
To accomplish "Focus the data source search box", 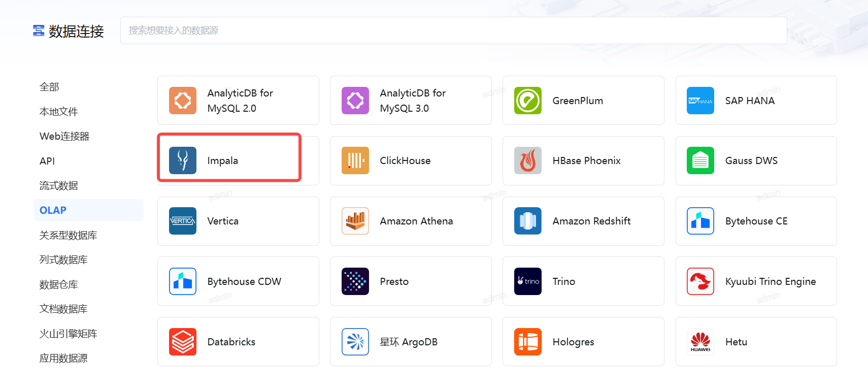I will 453,30.
